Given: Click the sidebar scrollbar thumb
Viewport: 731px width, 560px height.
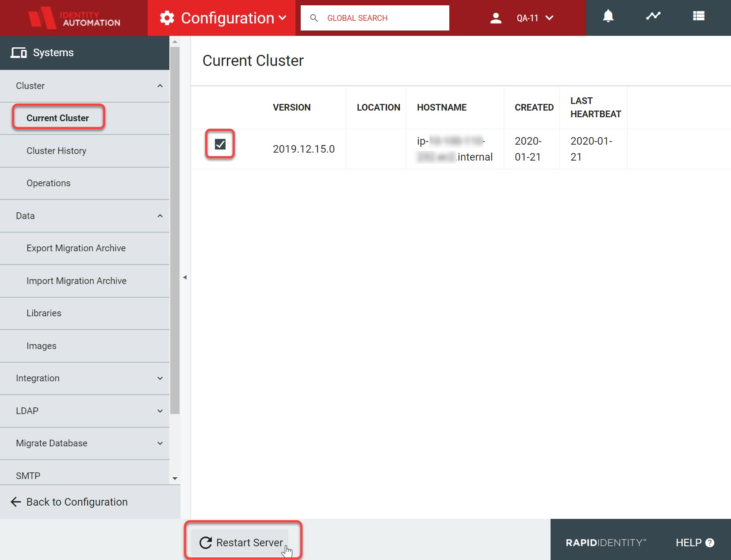Looking at the screenshot, I should pos(175,230).
